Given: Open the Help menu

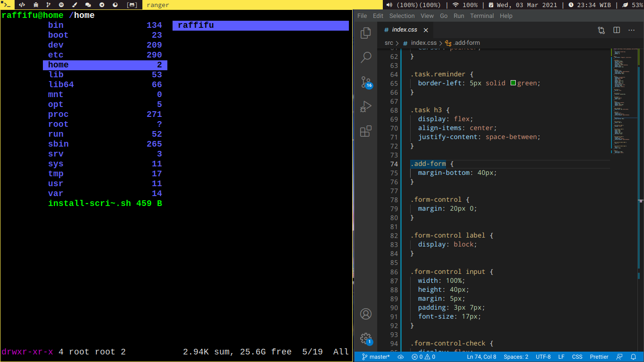Looking at the screenshot, I should [x=506, y=16].
